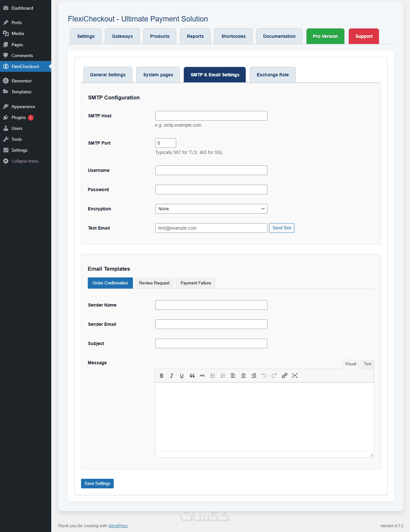Click inside the Message editor body
This screenshot has height=532, width=410.
[264, 417]
